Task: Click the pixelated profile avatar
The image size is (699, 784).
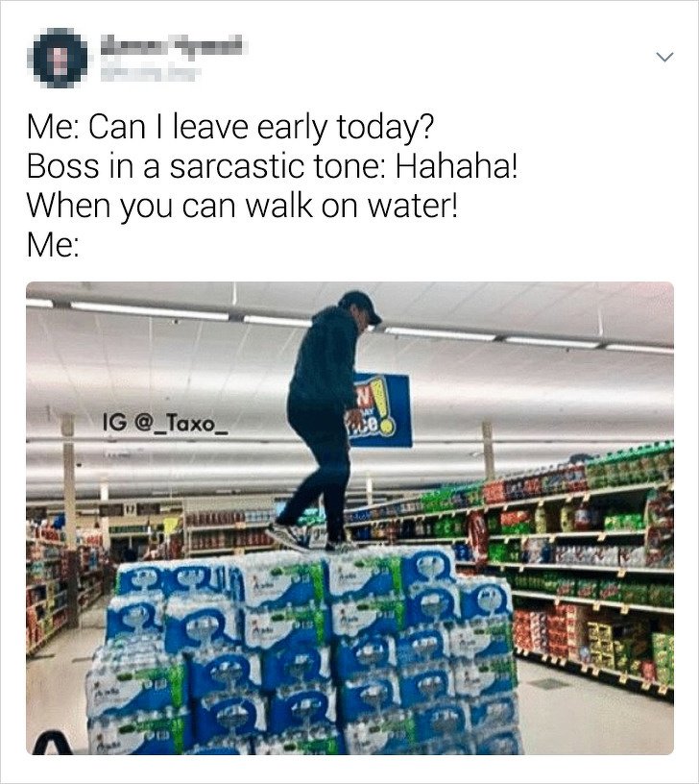Action: tap(60, 58)
